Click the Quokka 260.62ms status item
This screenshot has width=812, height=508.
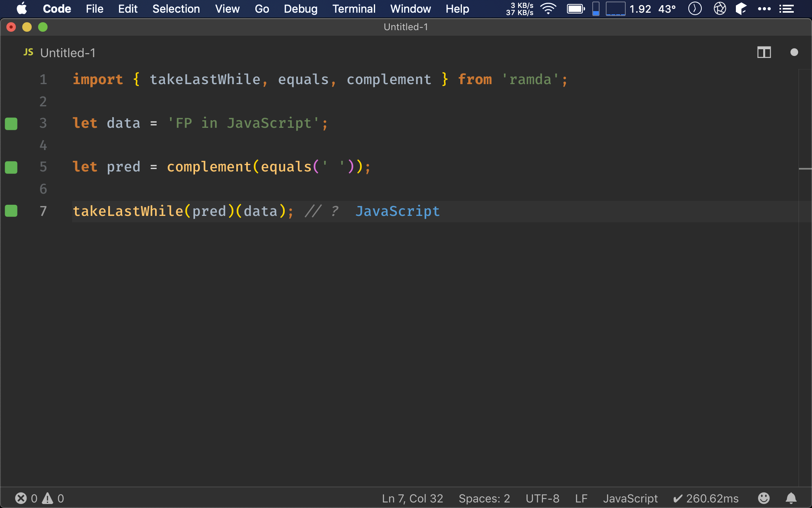(706, 498)
